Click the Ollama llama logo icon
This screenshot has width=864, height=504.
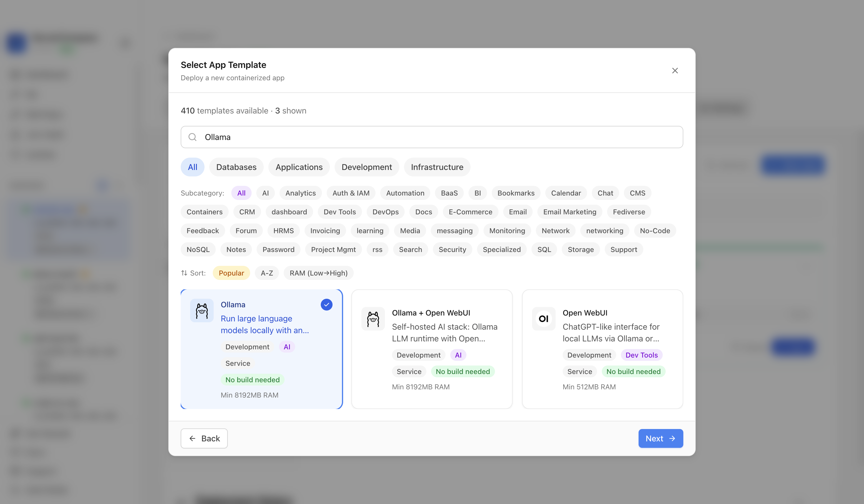(x=202, y=311)
